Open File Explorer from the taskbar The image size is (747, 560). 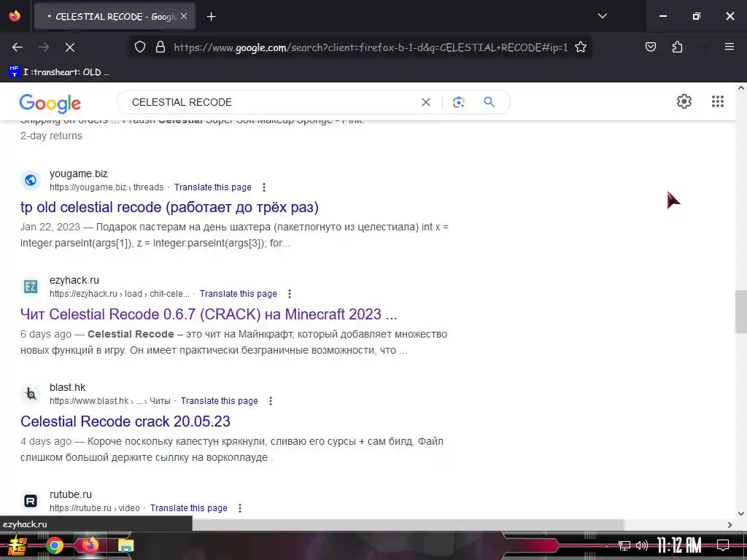pyautogui.click(x=125, y=545)
